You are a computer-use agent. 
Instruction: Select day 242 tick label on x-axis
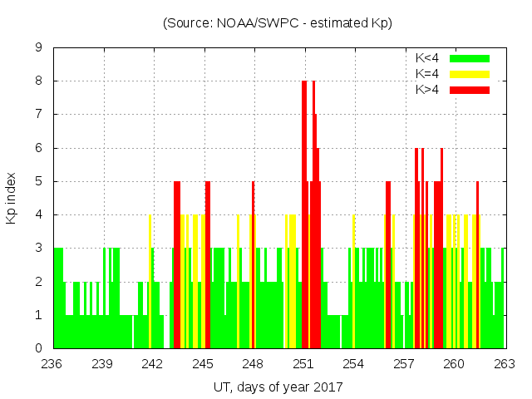[x=153, y=364]
